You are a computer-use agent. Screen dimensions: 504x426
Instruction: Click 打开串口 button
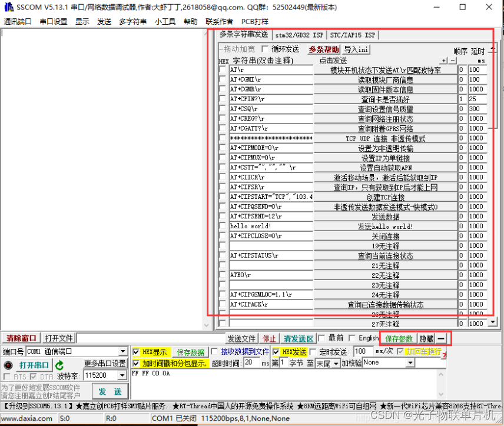[34, 365]
